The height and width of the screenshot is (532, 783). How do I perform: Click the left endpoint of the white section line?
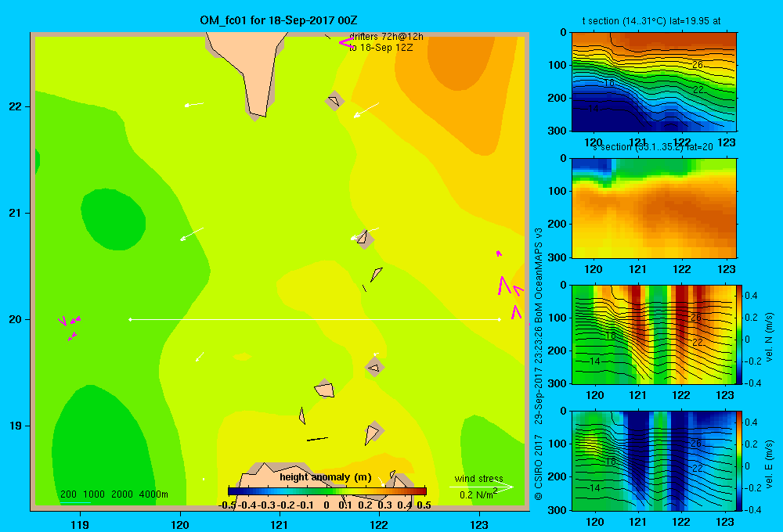[x=130, y=319]
